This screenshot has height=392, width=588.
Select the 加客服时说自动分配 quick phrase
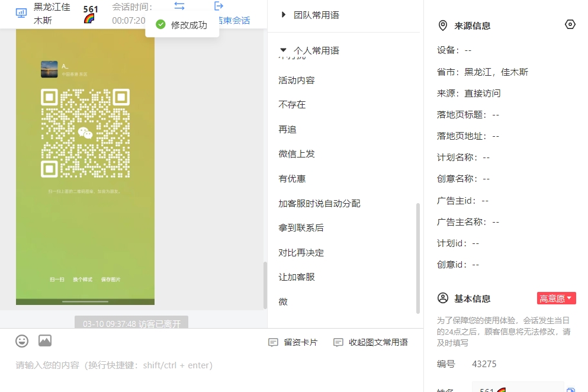[320, 203]
